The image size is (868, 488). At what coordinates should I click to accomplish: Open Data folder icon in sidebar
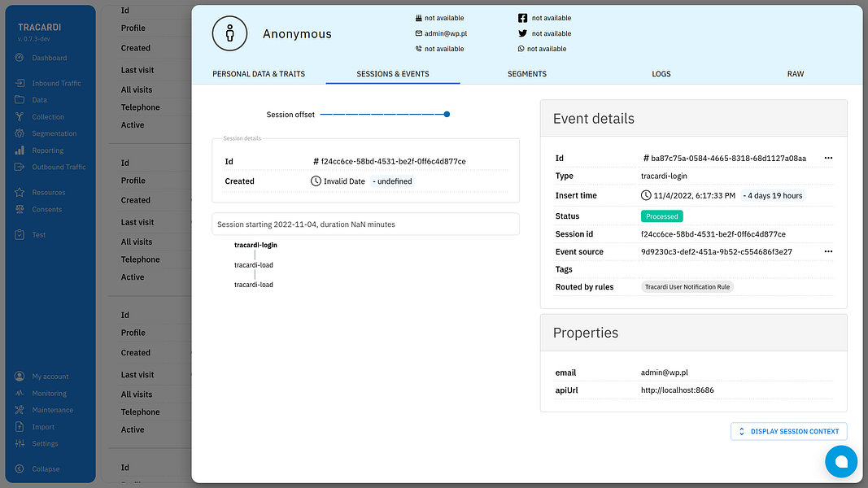(x=20, y=99)
